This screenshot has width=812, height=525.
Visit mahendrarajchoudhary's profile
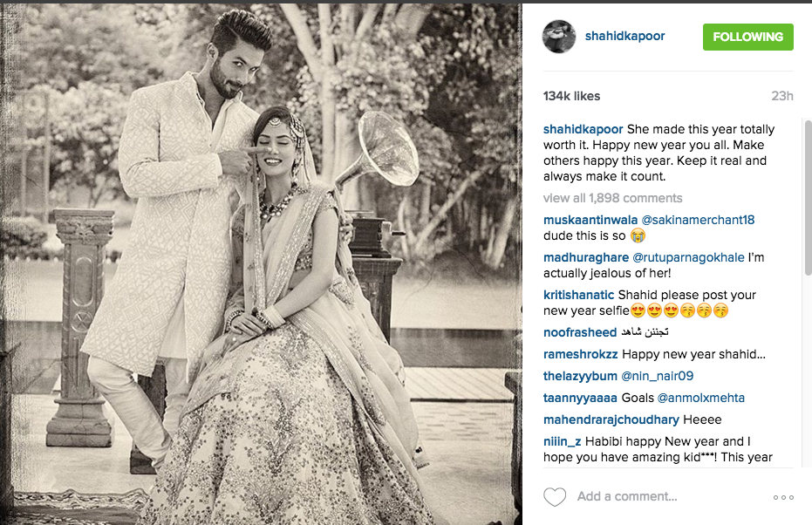coord(611,419)
